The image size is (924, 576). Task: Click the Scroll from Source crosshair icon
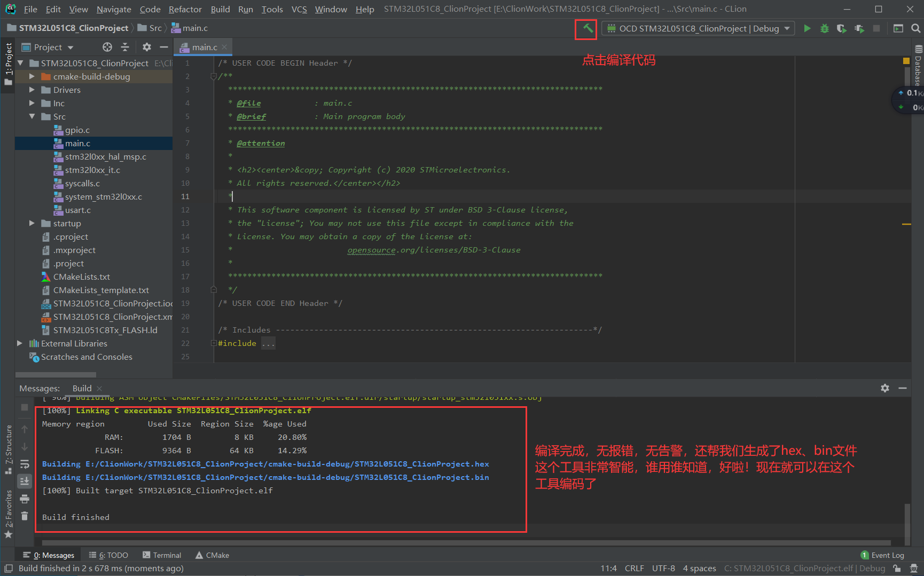pos(107,47)
